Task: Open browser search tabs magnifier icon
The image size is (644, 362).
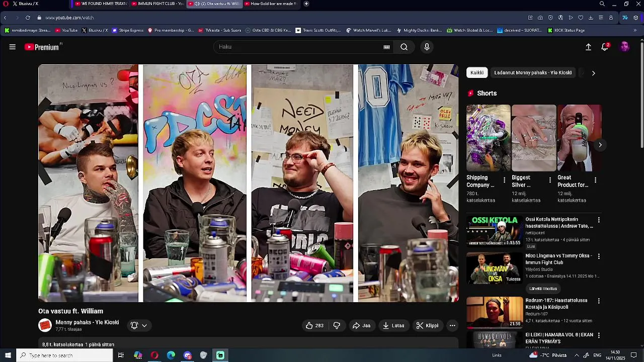Action: pyautogui.click(x=602, y=4)
